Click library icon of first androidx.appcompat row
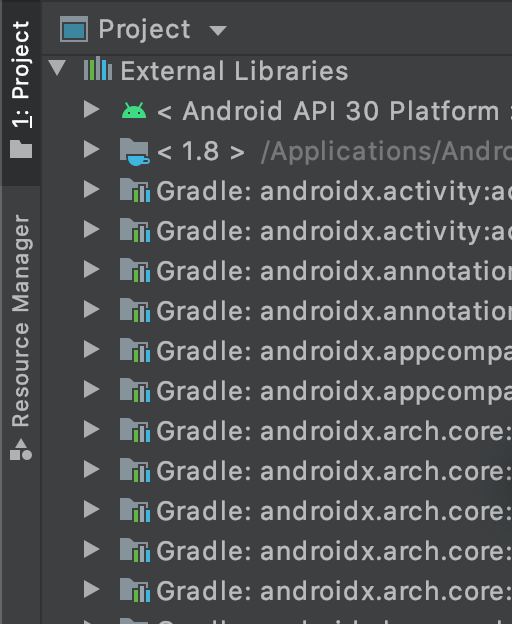Viewport: 512px width, 624px height. [135, 351]
